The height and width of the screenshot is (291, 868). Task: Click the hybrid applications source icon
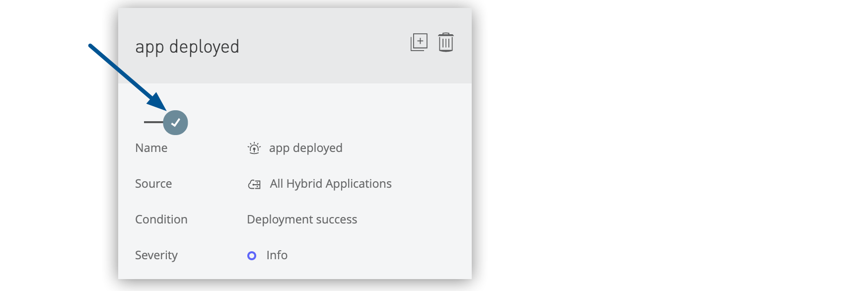[x=254, y=184]
